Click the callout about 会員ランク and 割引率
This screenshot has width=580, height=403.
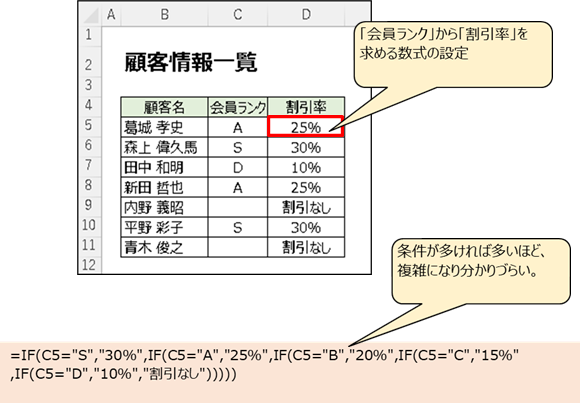[453, 54]
